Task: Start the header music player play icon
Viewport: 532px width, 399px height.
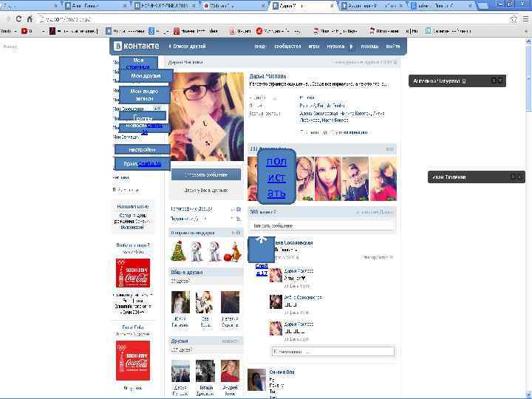Action: click(352, 47)
